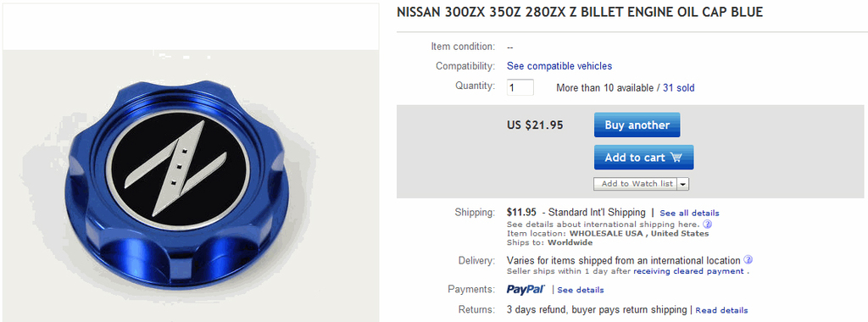Open Read details for Returns policy
Image resolution: width=868 pixels, height=322 pixels.
click(722, 310)
